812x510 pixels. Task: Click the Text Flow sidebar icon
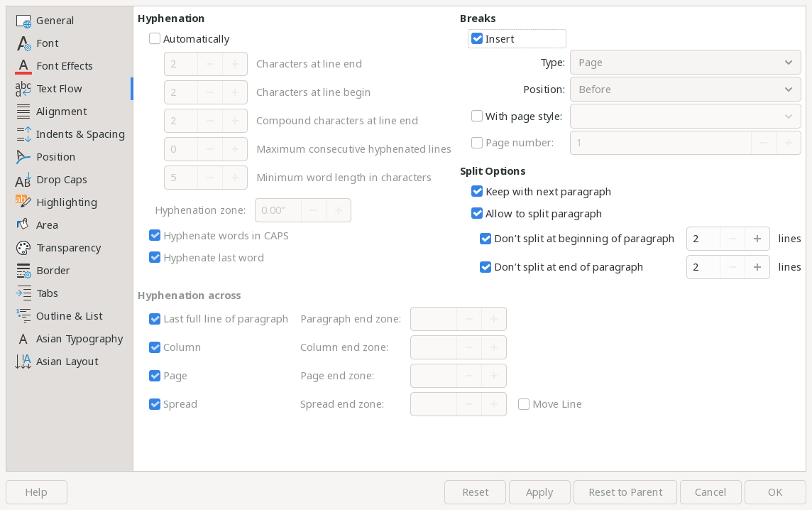coord(23,89)
